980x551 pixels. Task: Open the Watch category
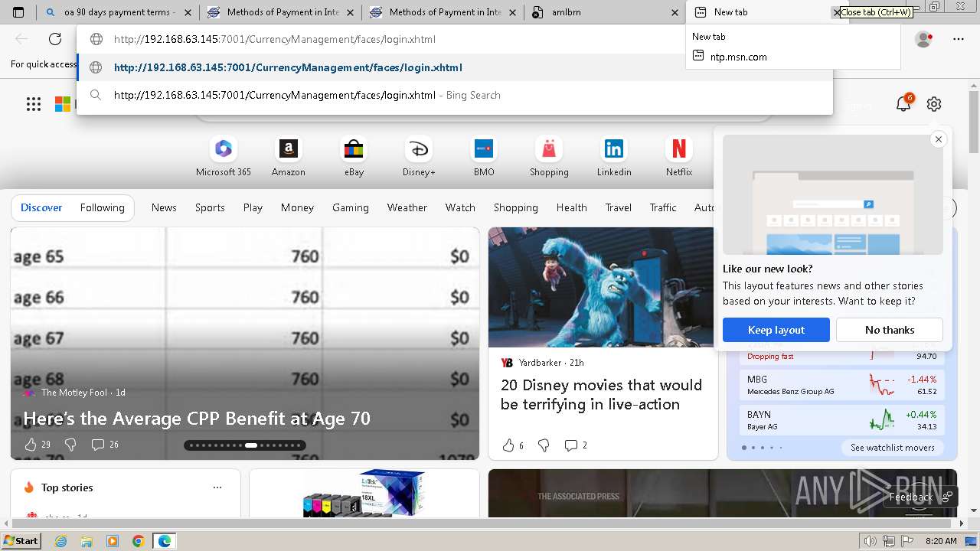pos(460,207)
